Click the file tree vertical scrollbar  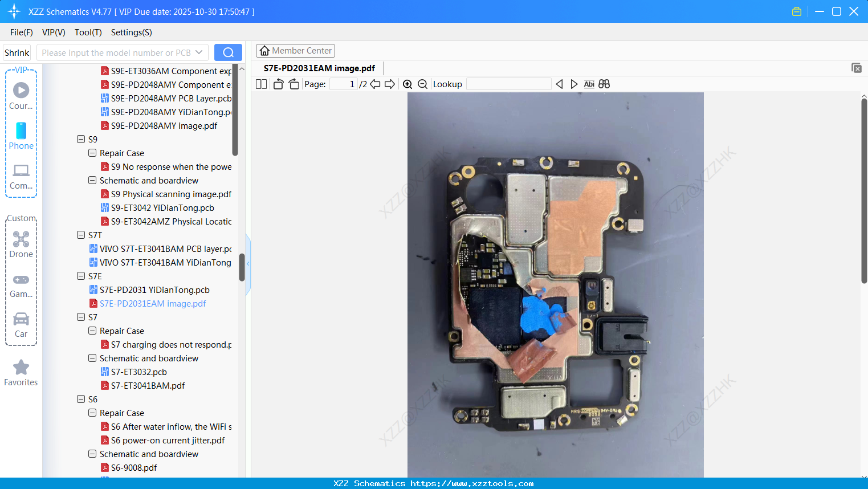click(x=242, y=267)
